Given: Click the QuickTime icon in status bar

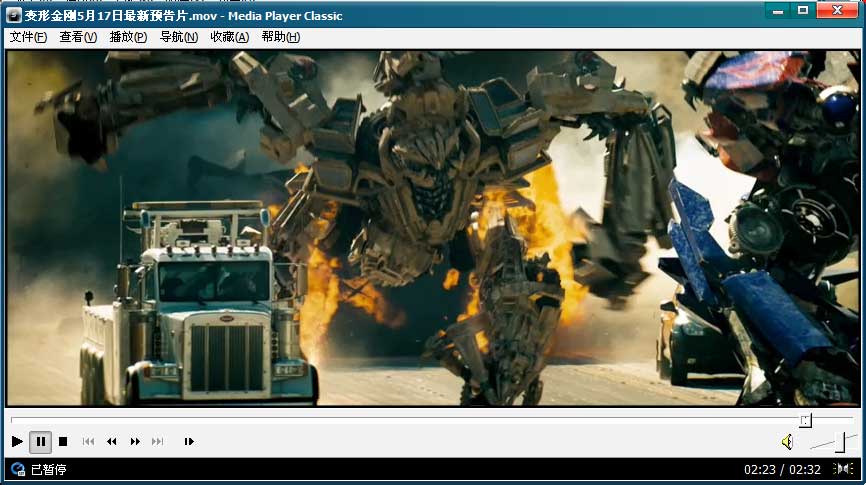Looking at the screenshot, I should [x=18, y=470].
